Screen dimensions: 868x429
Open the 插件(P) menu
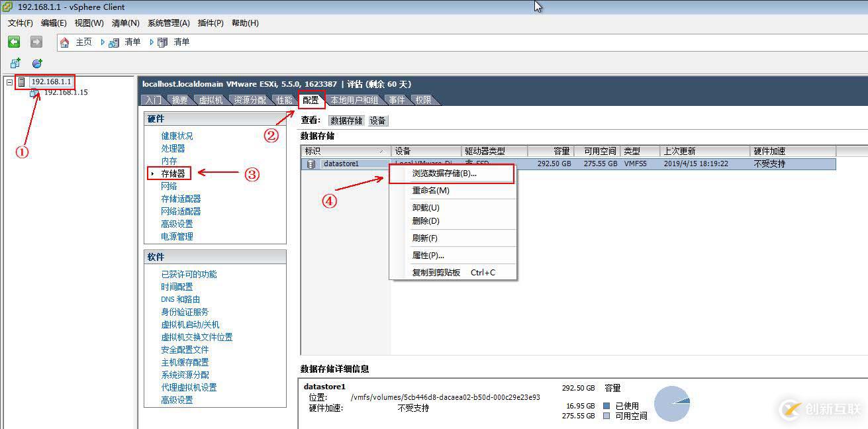(211, 23)
